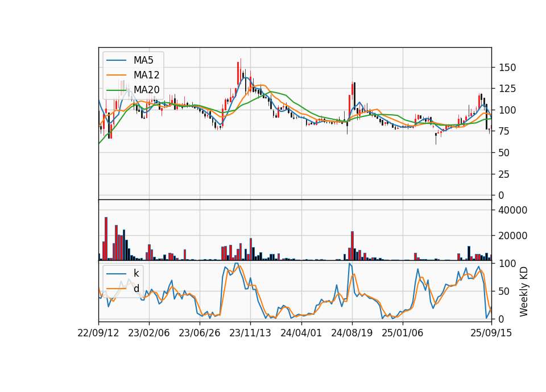This screenshot has height=392, width=546.
Task: Click the 50 tick on KD axis
Action: pyautogui.click(x=504, y=291)
